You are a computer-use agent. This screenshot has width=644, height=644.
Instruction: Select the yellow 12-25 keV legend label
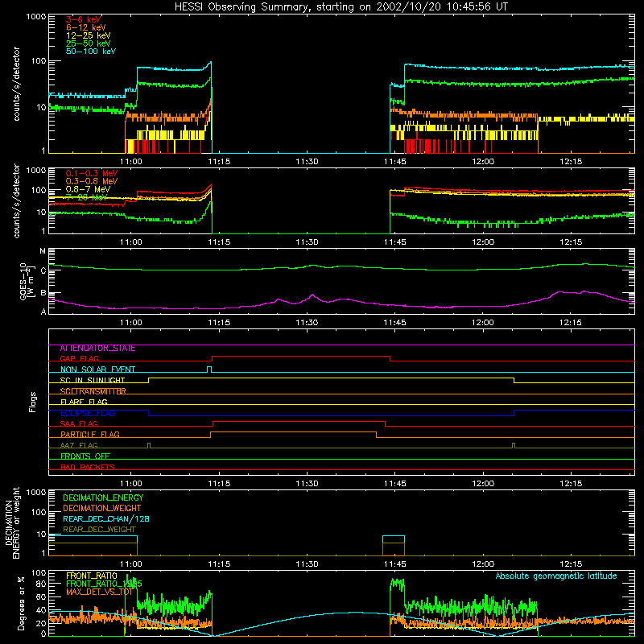tap(89, 35)
